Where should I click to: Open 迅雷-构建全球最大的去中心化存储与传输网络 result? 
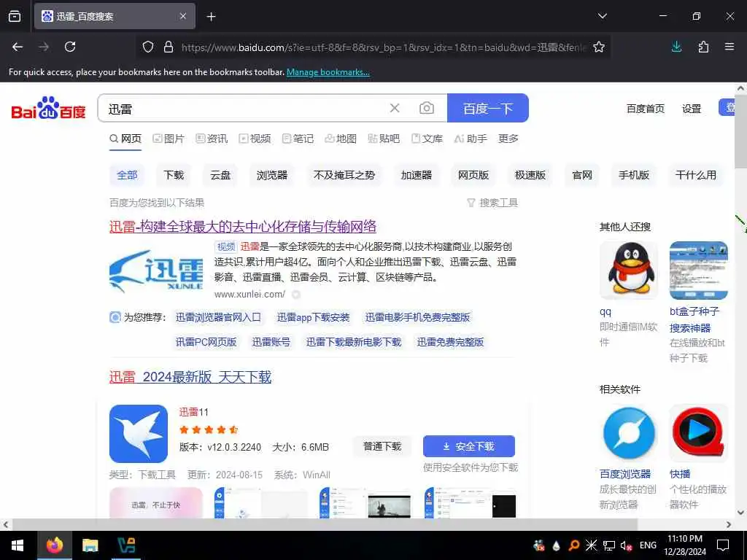243,227
